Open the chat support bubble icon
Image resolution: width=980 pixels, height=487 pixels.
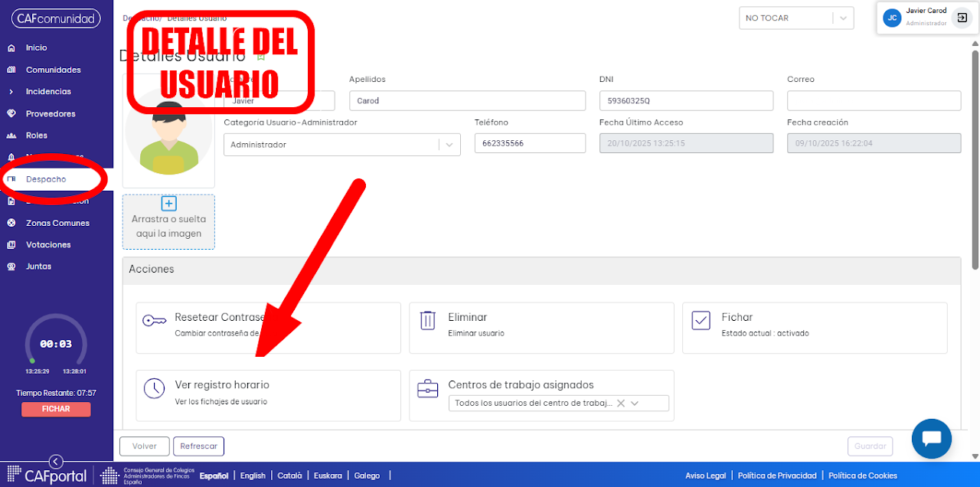tap(932, 439)
